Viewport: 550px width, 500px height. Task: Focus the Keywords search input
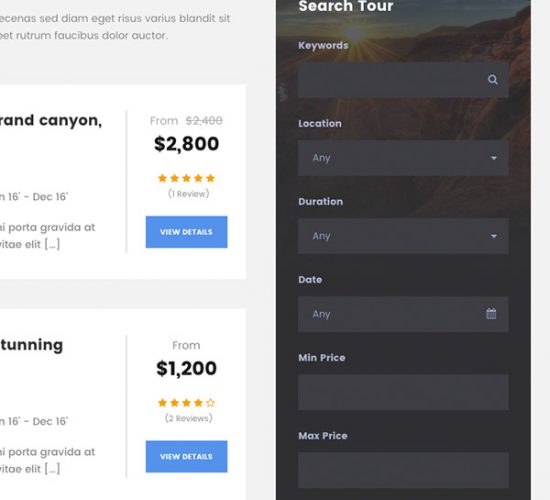click(403, 80)
